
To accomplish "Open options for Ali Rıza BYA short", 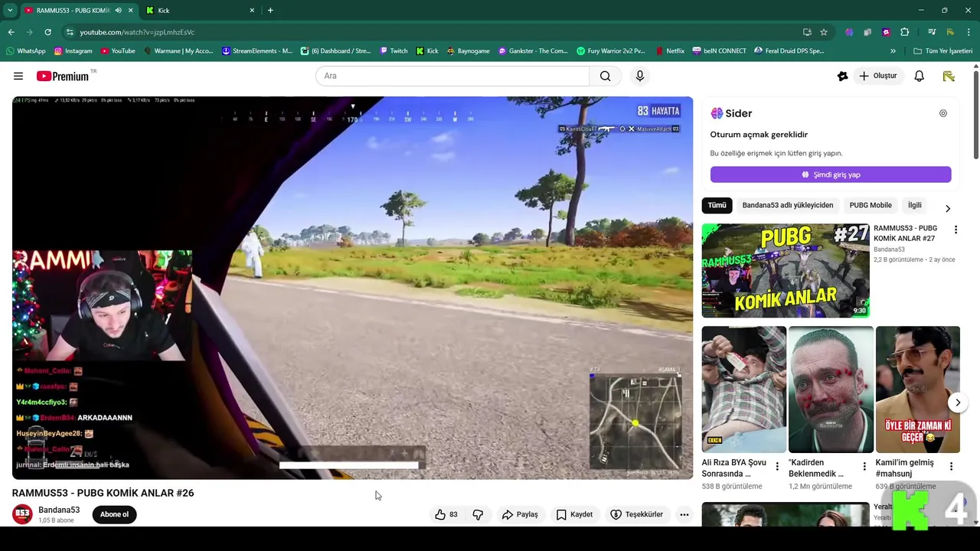I will pyautogui.click(x=777, y=466).
